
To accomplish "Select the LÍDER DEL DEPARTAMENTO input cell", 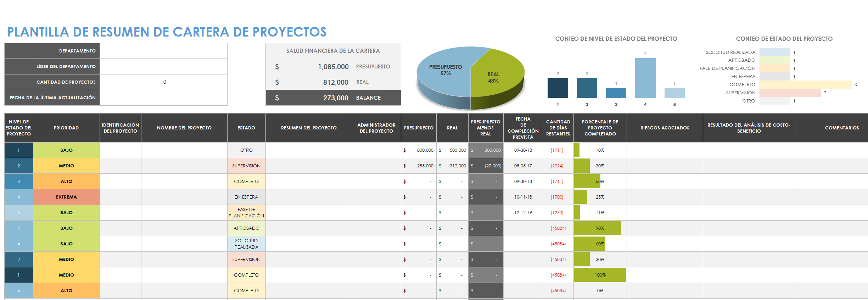I will (x=163, y=67).
